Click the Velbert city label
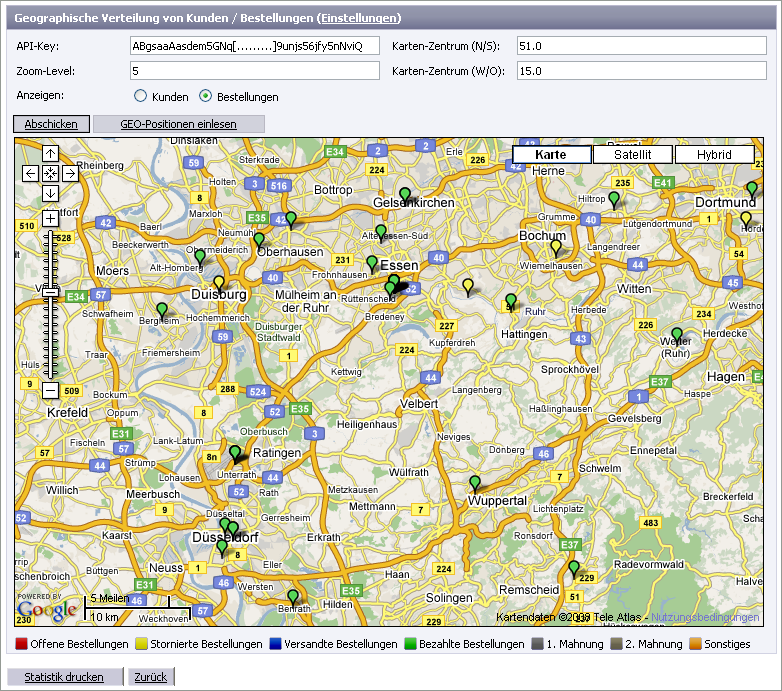The image size is (782, 691). click(x=419, y=404)
